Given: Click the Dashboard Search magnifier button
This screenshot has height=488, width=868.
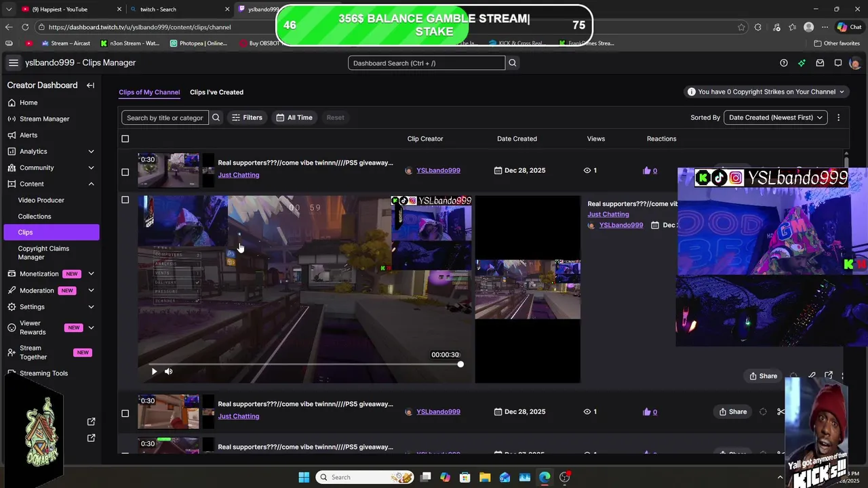Looking at the screenshot, I should click(x=513, y=63).
